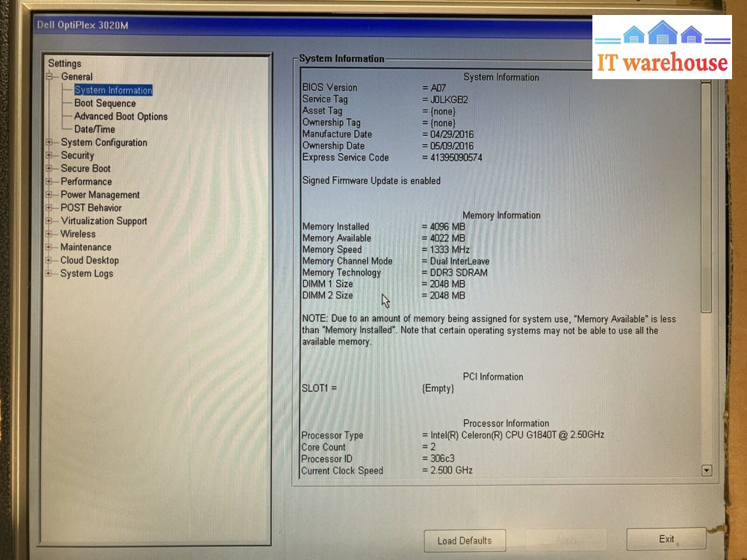Open the Cloud Desktop category
Image resolution: width=747 pixels, height=560 pixels.
pyautogui.click(x=89, y=261)
